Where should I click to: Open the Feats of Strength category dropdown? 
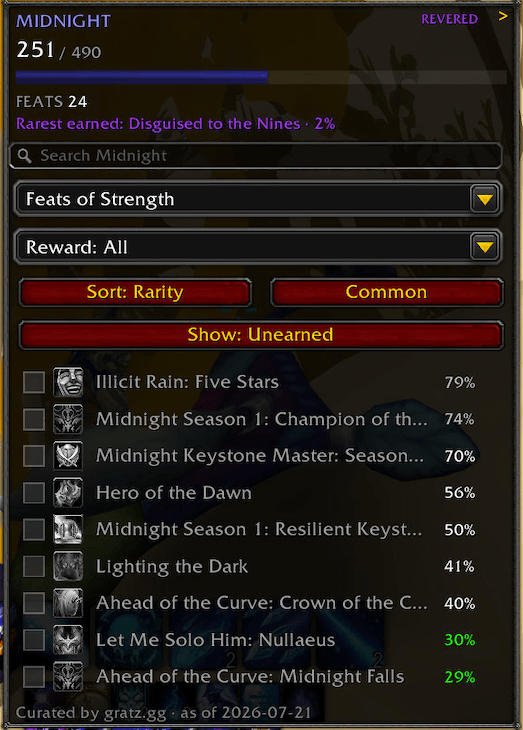(x=485, y=199)
